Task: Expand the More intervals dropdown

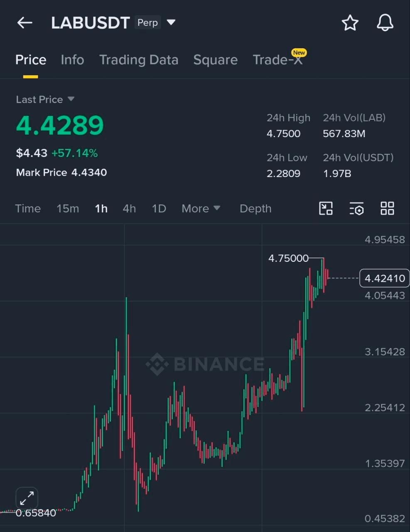Action: point(201,208)
